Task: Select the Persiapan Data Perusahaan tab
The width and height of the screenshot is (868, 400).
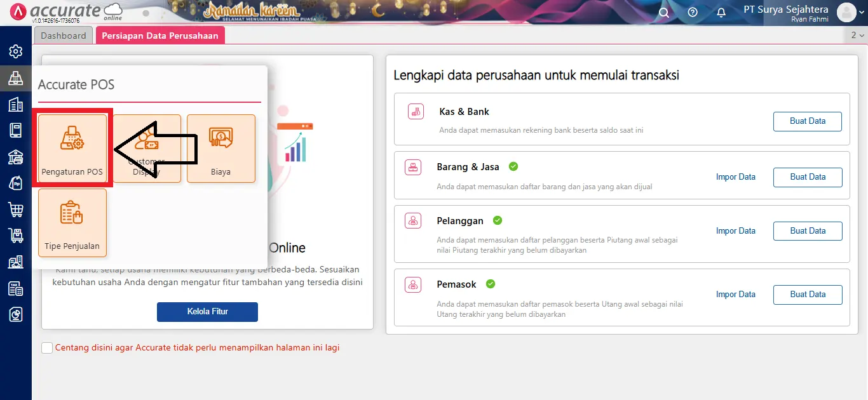Action: tap(160, 36)
